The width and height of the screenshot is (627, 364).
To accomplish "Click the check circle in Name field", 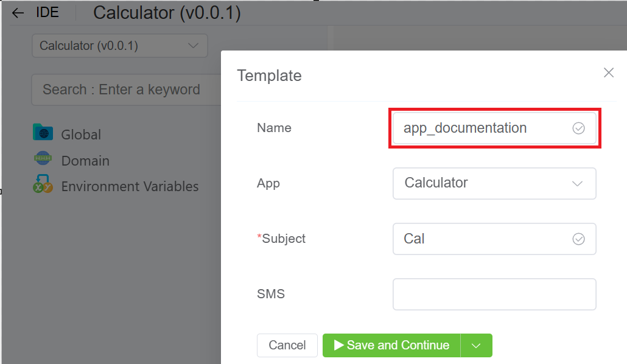I will point(578,128).
